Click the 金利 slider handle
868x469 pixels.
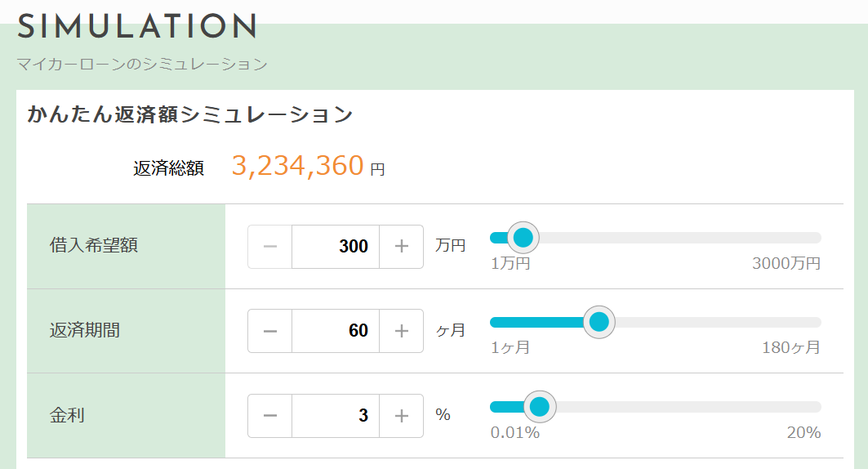540,406
